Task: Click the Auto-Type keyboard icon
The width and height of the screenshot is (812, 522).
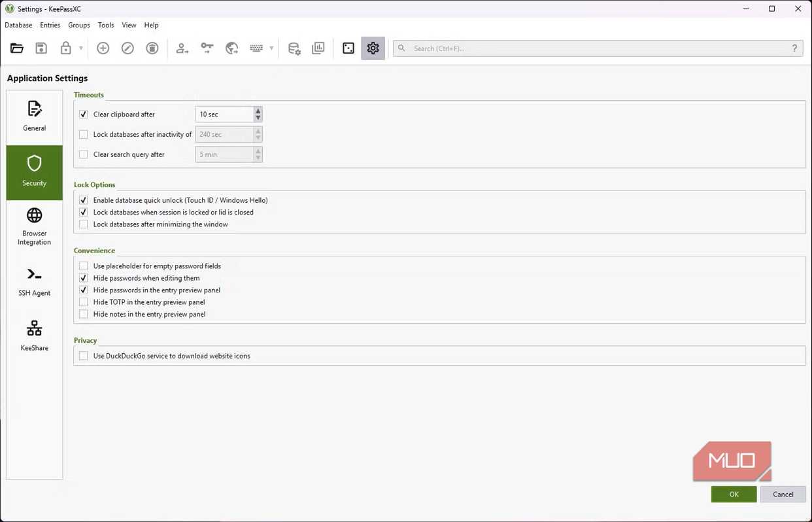Action: (256, 48)
